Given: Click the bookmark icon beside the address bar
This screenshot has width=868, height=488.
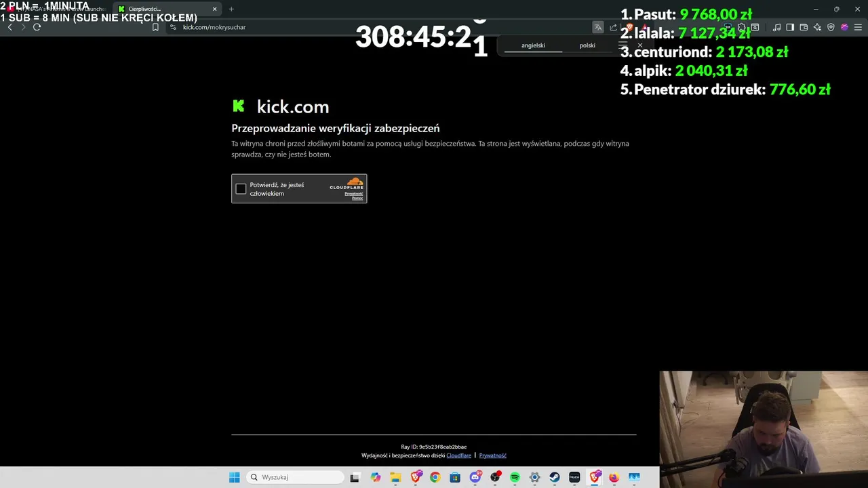Looking at the screenshot, I should click(x=155, y=27).
